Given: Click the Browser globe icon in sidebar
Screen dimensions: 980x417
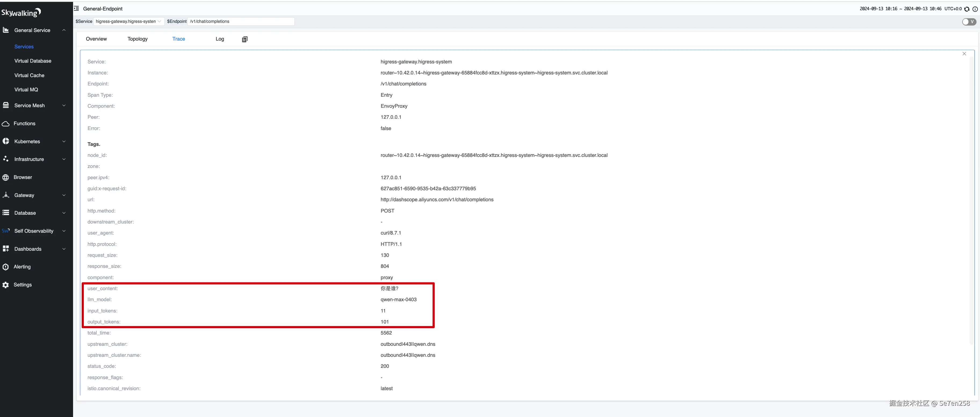Looking at the screenshot, I should tap(6, 177).
